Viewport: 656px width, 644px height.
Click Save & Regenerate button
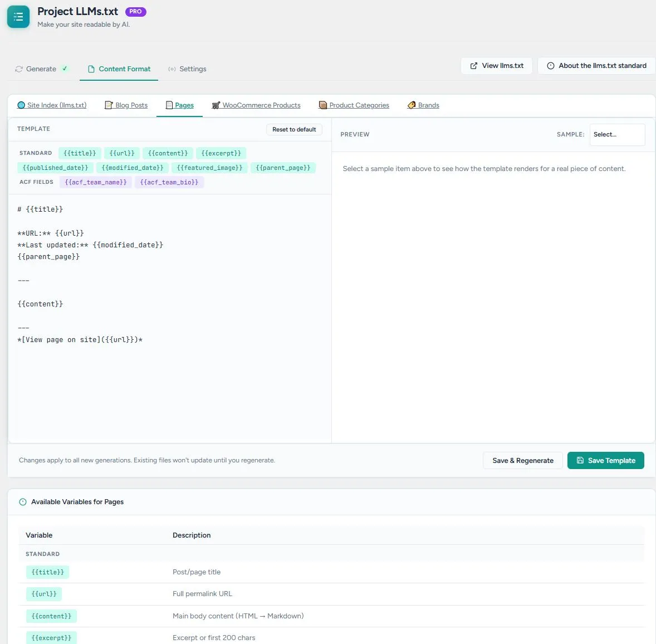522,460
